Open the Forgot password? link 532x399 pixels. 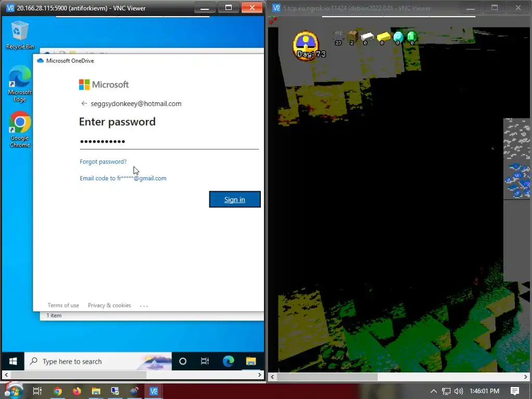tap(103, 162)
